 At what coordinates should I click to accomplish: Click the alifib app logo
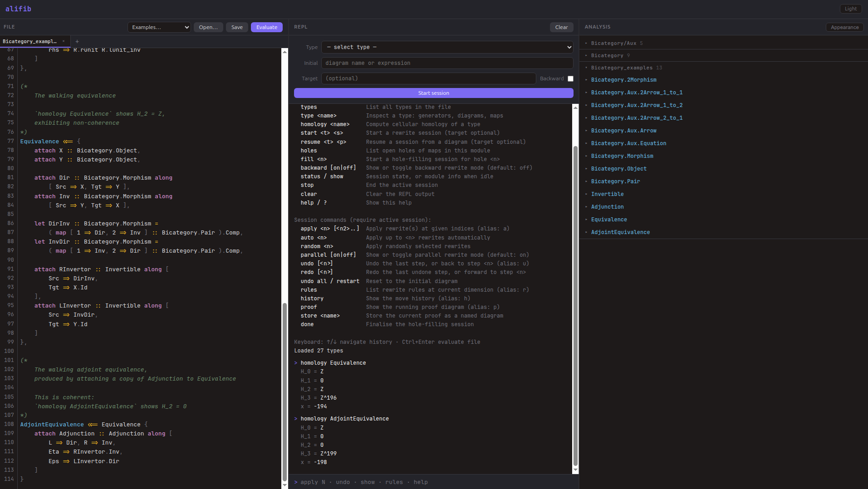point(18,9)
